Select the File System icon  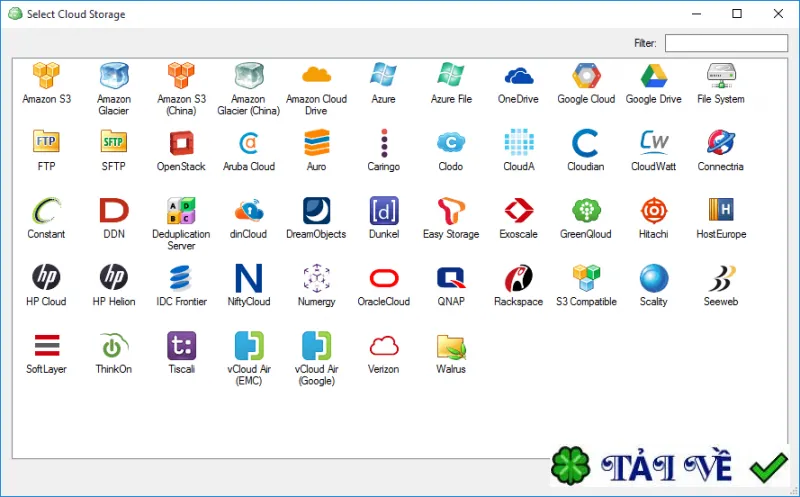pos(721,76)
